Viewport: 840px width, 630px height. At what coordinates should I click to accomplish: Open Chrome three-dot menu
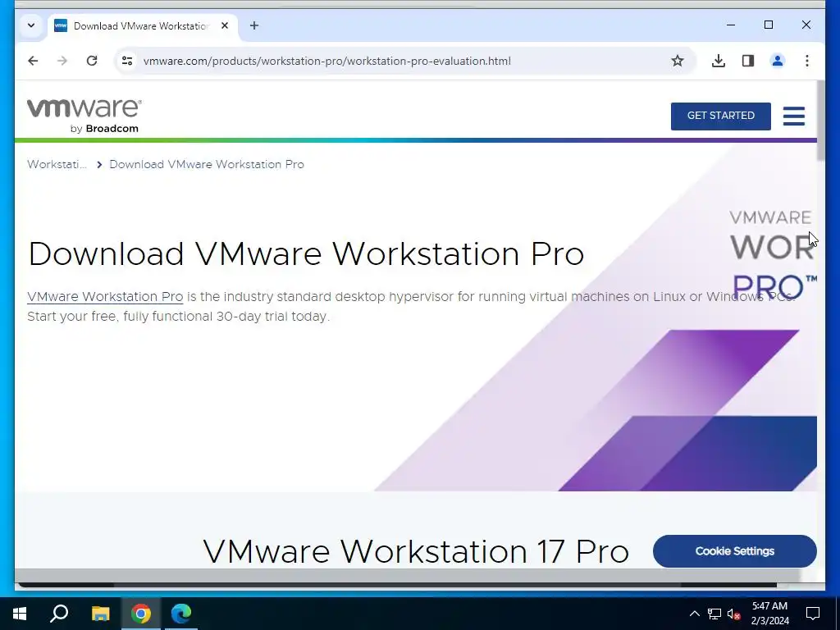pos(807,61)
